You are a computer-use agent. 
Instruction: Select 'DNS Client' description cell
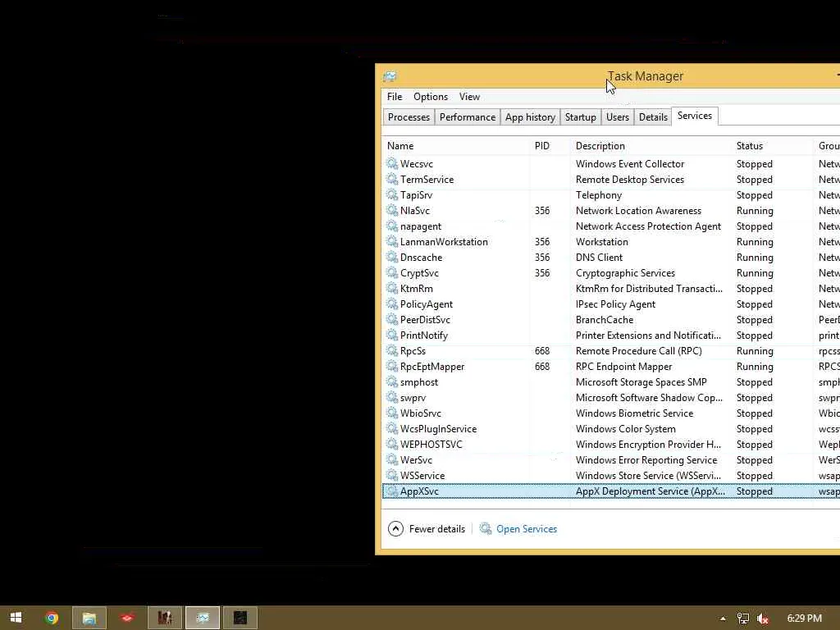599,257
